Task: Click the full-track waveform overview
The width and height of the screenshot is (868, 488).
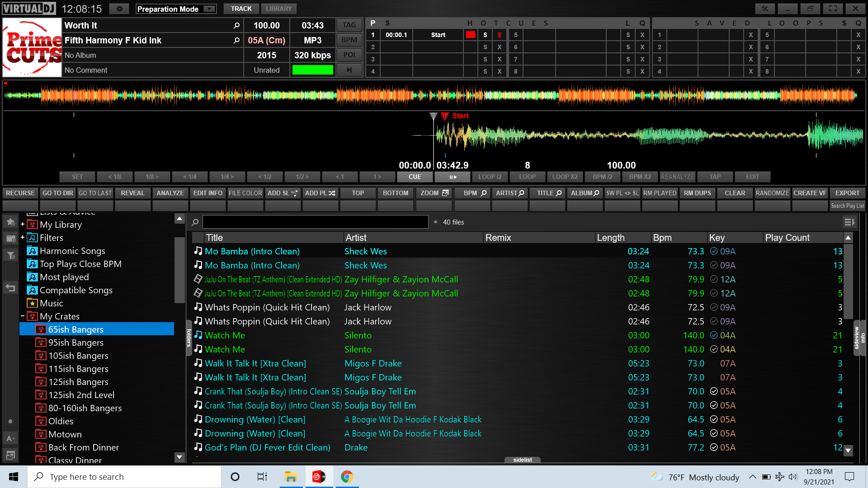Action: pyautogui.click(x=433, y=95)
